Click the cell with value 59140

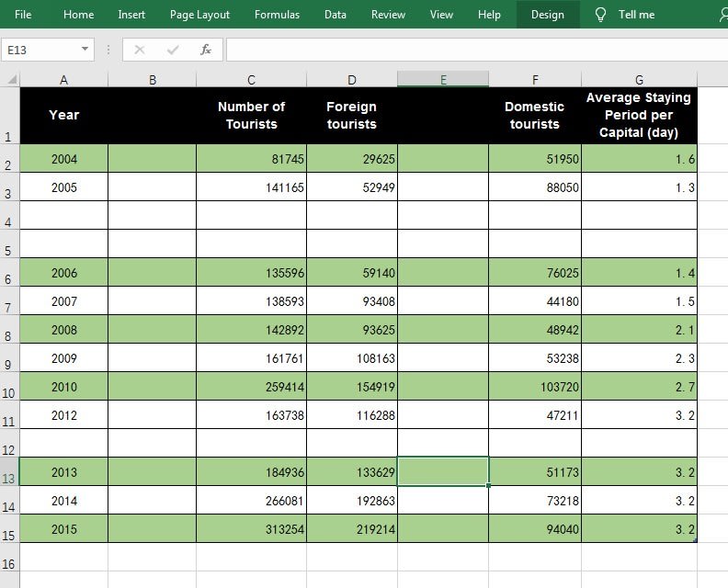point(352,273)
